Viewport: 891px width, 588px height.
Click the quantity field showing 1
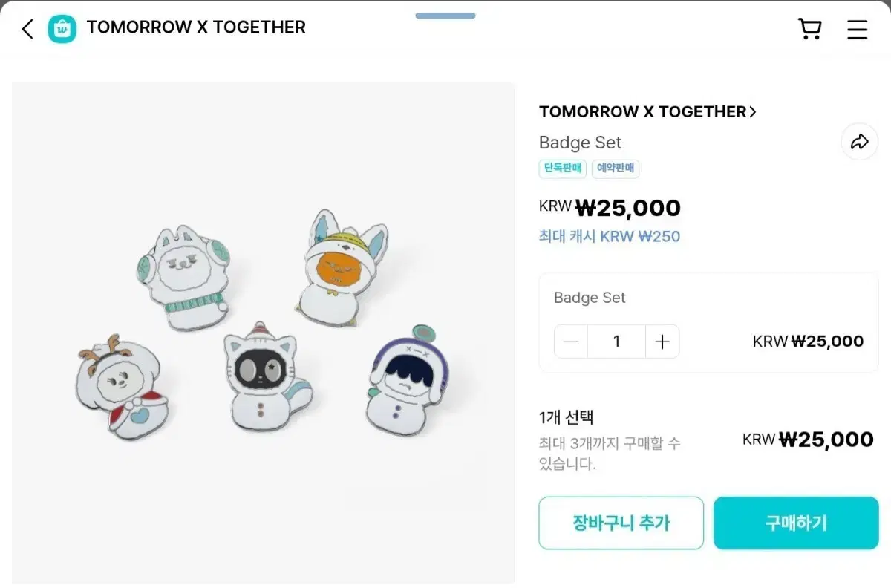tap(616, 342)
